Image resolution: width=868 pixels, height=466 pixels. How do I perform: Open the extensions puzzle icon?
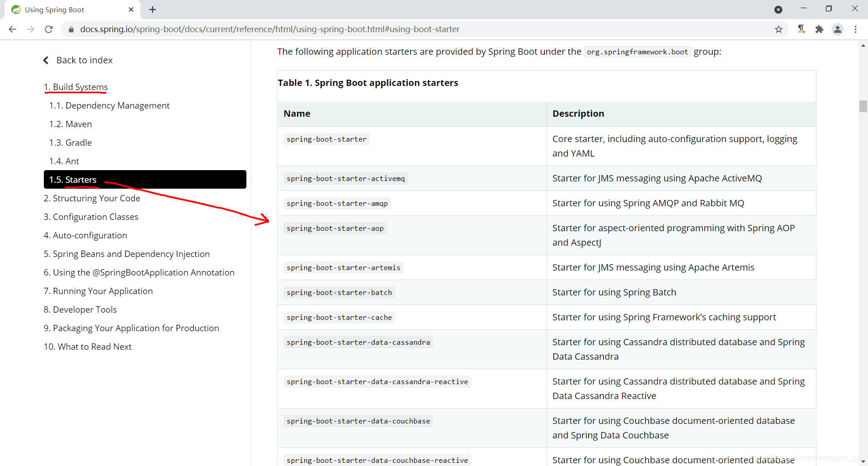point(819,29)
